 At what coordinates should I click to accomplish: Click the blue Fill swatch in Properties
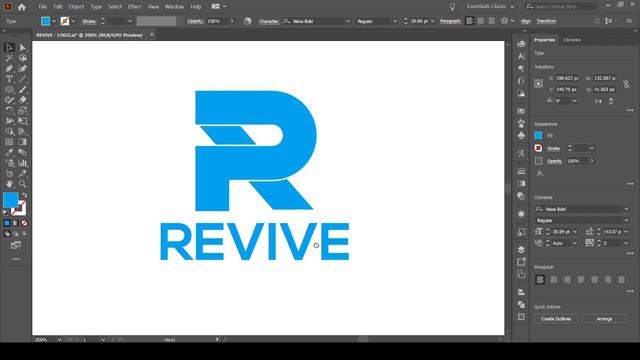(538, 136)
